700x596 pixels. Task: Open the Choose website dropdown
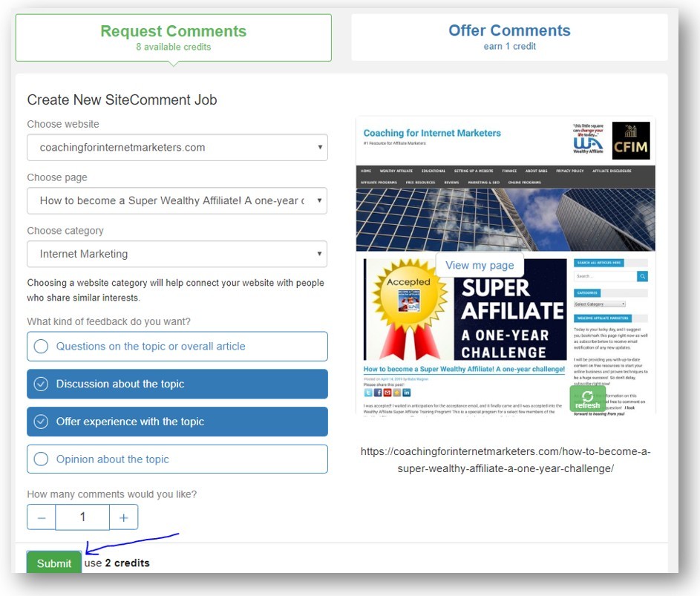[x=177, y=147]
